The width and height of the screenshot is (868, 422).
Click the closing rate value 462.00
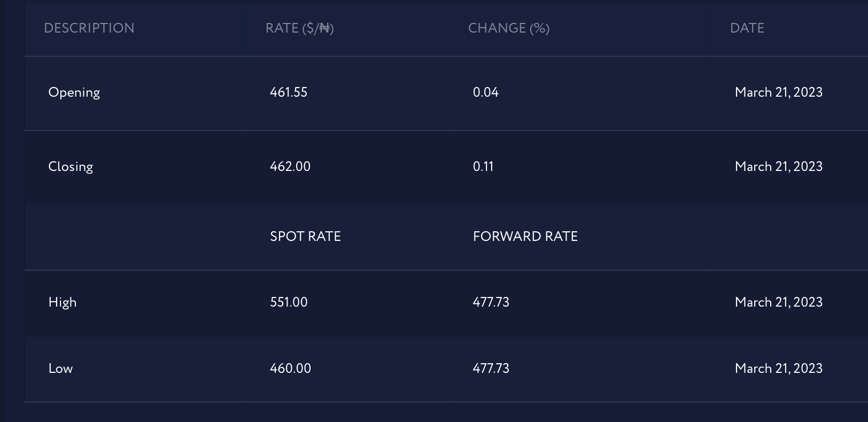click(290, 167)
